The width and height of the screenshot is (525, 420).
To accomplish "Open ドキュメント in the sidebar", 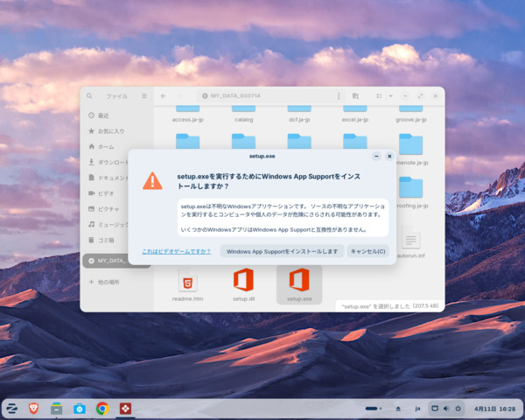I will (107, 178).
